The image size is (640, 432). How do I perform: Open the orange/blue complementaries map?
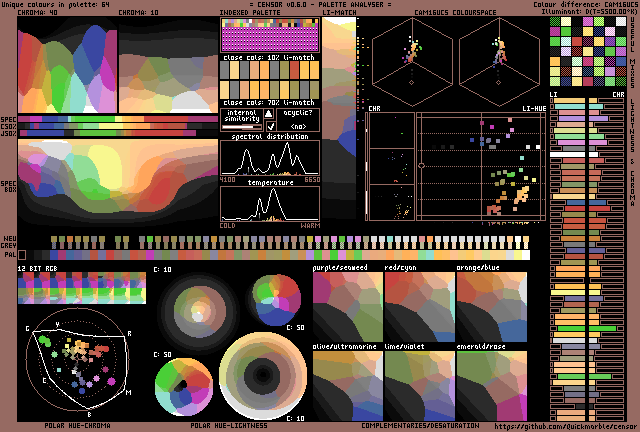pyautogui.click(x=492, y=307)
